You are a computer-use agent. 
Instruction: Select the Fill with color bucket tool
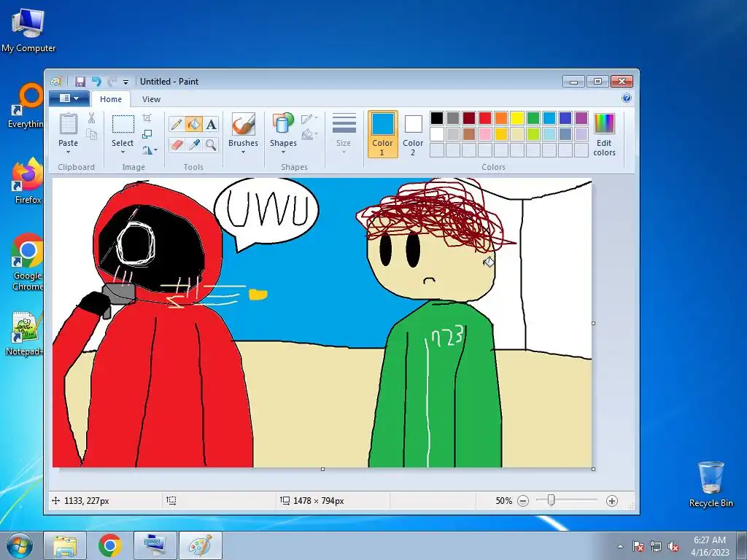pos(194,124)
